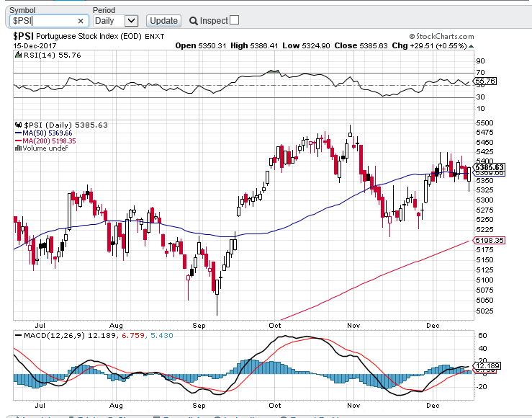The width and height of the screenshot is (532, 418).
Task: Click the 5385.63 last price tag on axis
Action: point(489,167)
